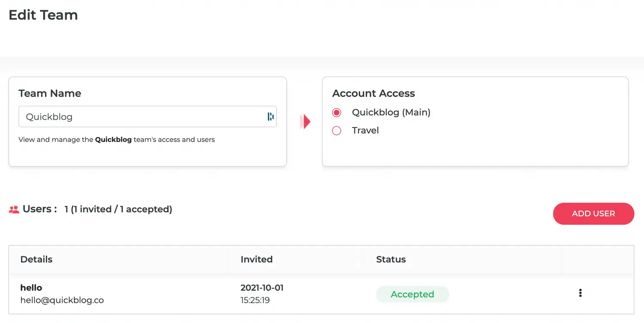This screenshot has width=644, height=323.
Task: Click the Team Name card description text
Action: tap(116, 139)
